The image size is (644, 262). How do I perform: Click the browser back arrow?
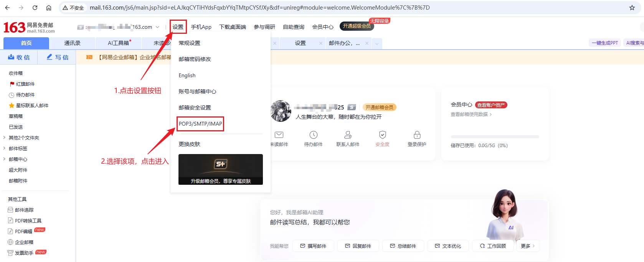[x=7, y=8]
